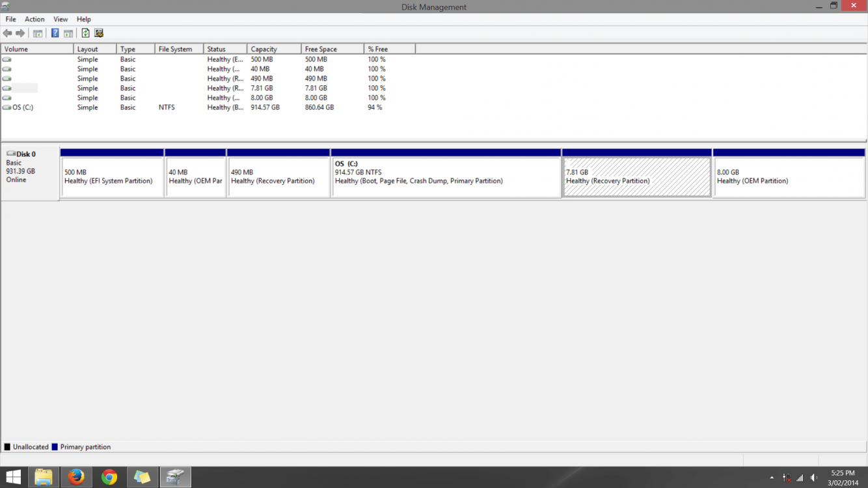Expand hidden icons in the system tray
868x488 pixels.
pos(772,477)
